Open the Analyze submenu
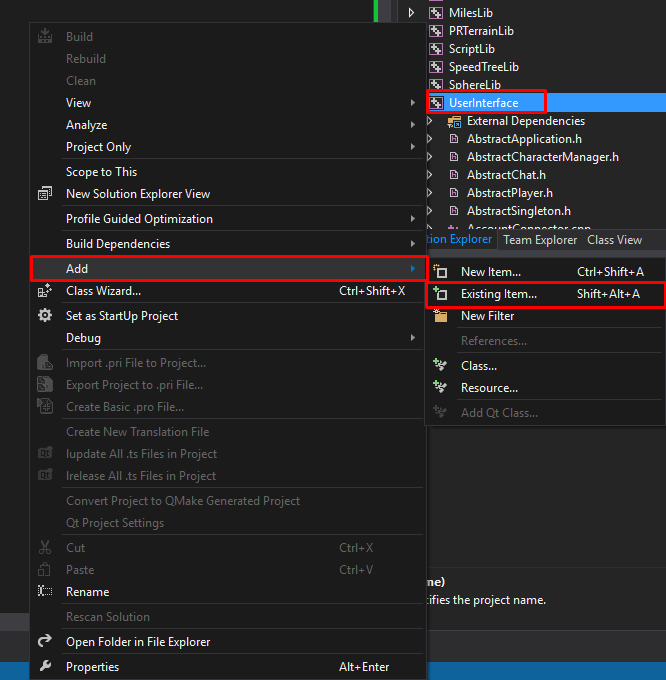The image size is (666, 680). [x=228, y=125]
